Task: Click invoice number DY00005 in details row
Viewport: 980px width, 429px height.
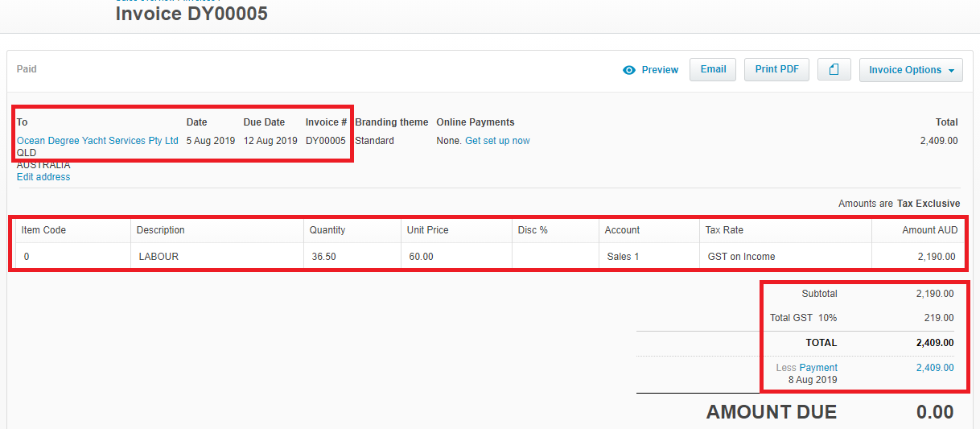Action: (x=326, y=141)
